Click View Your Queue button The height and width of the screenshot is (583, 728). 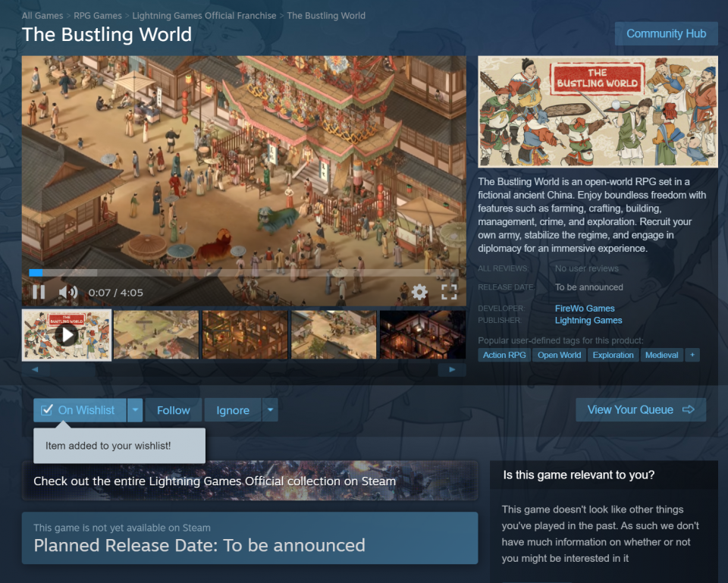point(640,409)
